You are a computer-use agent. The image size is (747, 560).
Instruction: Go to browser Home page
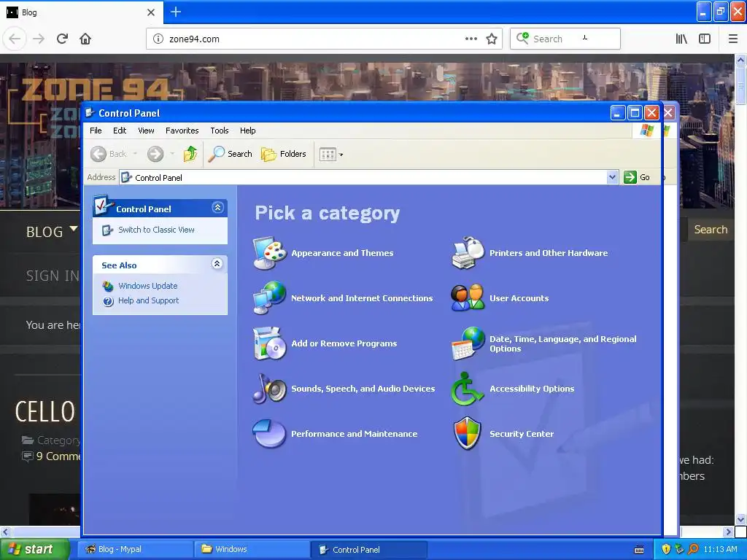pos(85,39)
